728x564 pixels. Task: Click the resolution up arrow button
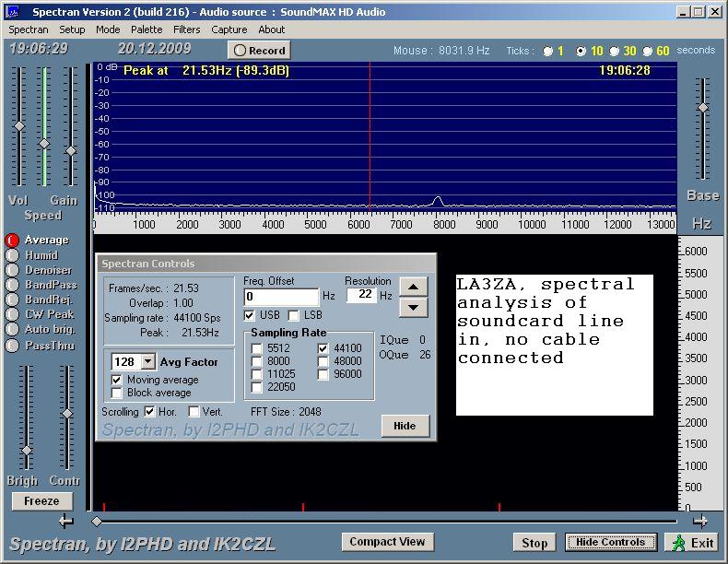point(414,287)
